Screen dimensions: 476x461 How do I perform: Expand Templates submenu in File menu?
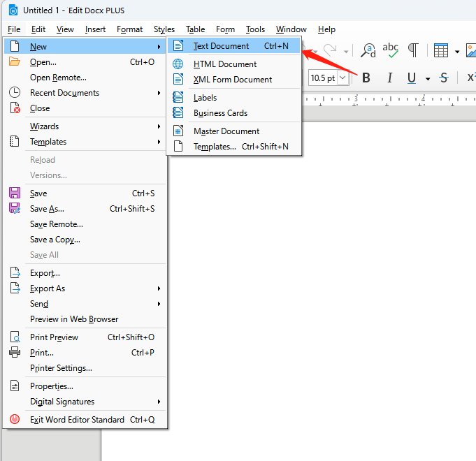(x=85, y=142)
